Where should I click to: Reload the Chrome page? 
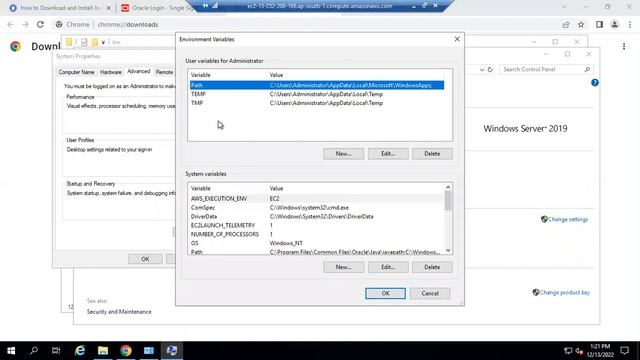click(40, 24)
